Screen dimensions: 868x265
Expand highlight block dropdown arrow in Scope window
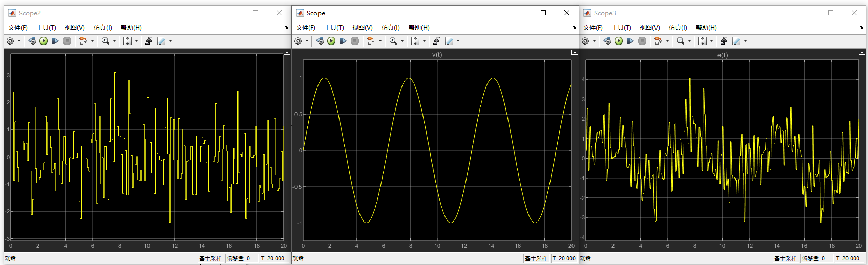point(380,41)
